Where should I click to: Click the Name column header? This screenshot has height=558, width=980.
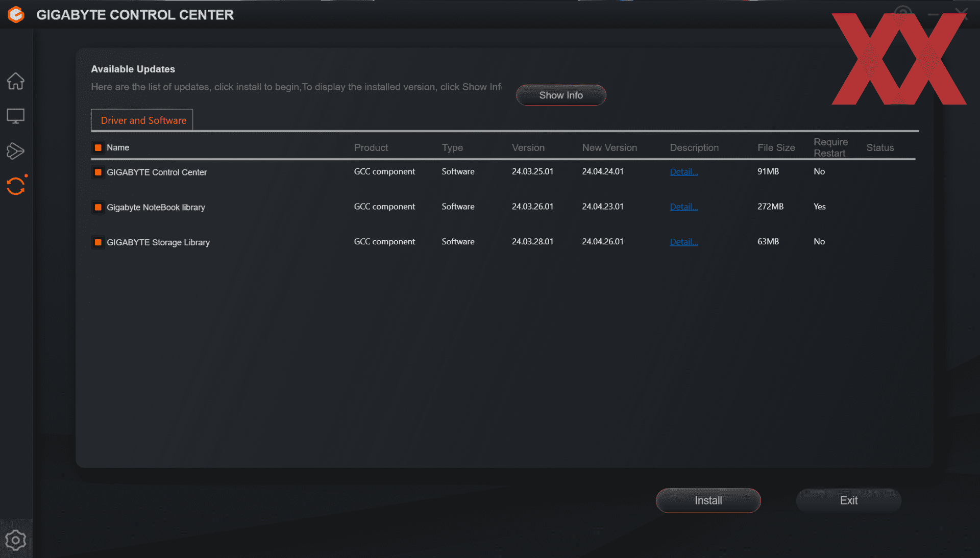[118, 148]
